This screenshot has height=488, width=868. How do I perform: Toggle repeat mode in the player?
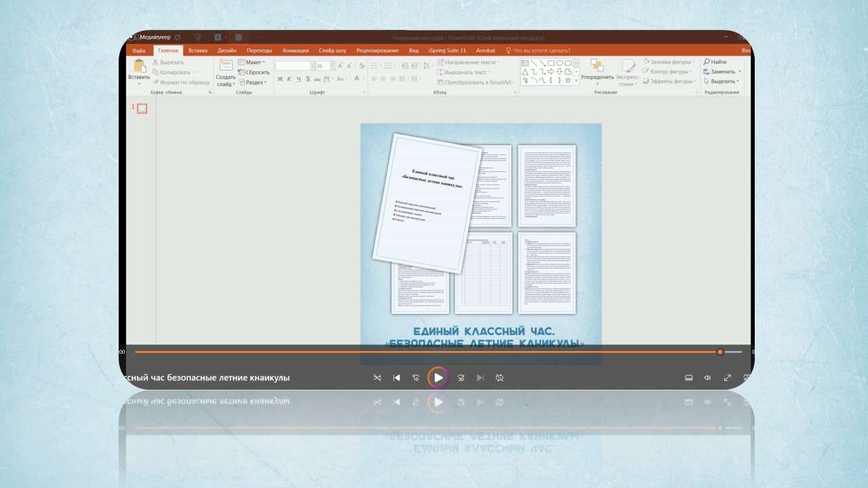coord(500,378)
